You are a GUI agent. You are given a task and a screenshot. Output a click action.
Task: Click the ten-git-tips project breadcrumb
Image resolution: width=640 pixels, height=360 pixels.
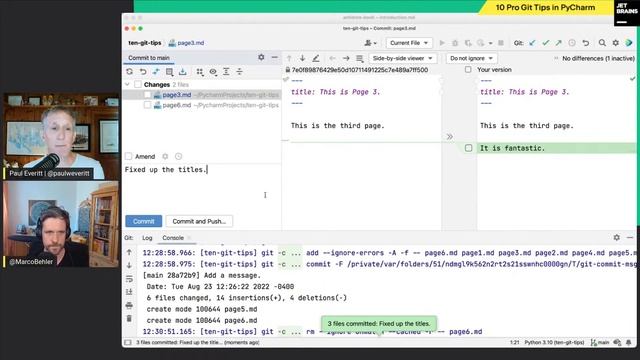[x=144, y=43]
